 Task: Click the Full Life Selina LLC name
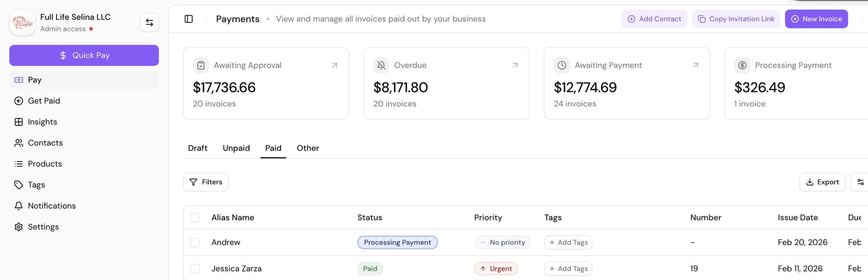point(75,17)
